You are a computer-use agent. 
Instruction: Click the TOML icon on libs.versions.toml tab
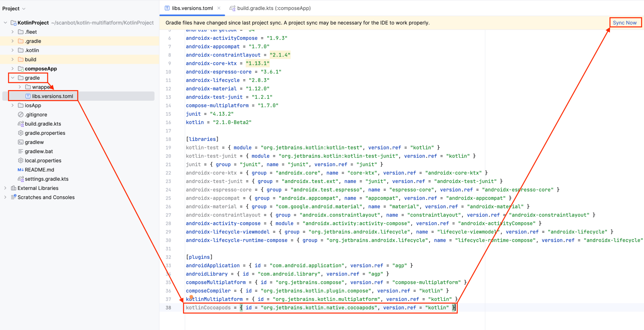point(167,8)
